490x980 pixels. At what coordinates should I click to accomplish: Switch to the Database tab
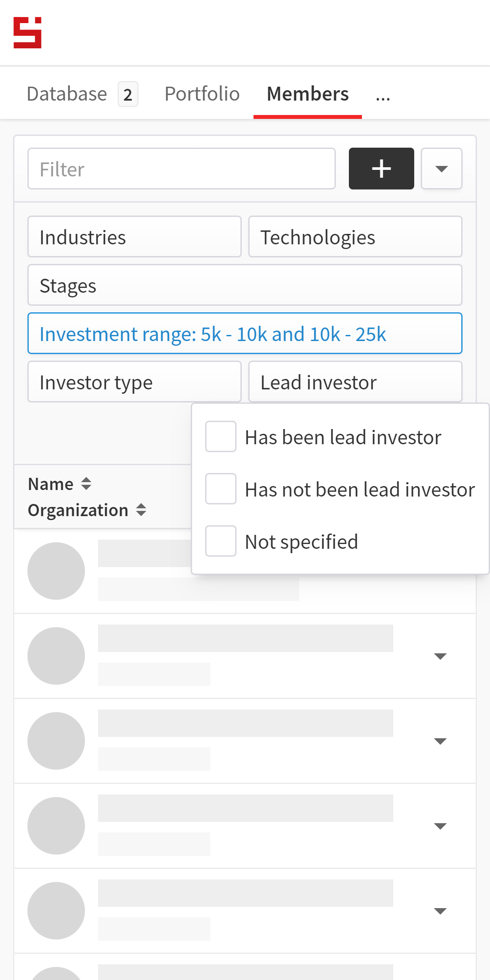[x=67, y=94]
